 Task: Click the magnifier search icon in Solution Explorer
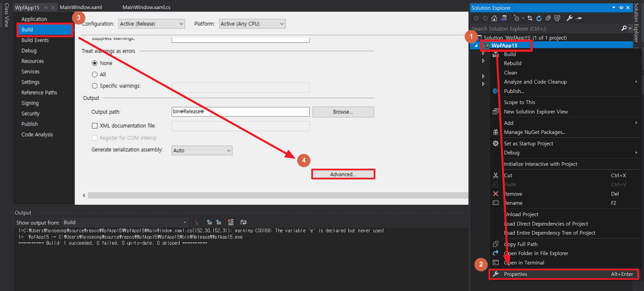pyautogui.click(x=624, y=28)
